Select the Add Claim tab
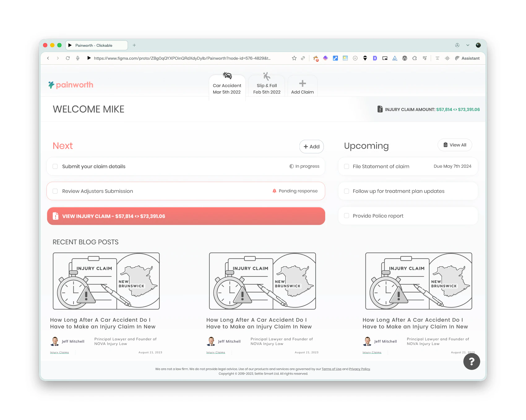526x420 pixels. point(303,86)
